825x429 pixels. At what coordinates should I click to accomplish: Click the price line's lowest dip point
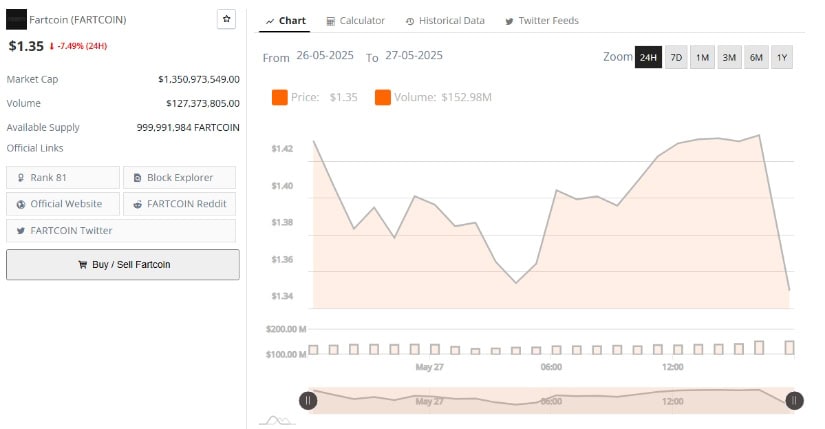(516, 283)
